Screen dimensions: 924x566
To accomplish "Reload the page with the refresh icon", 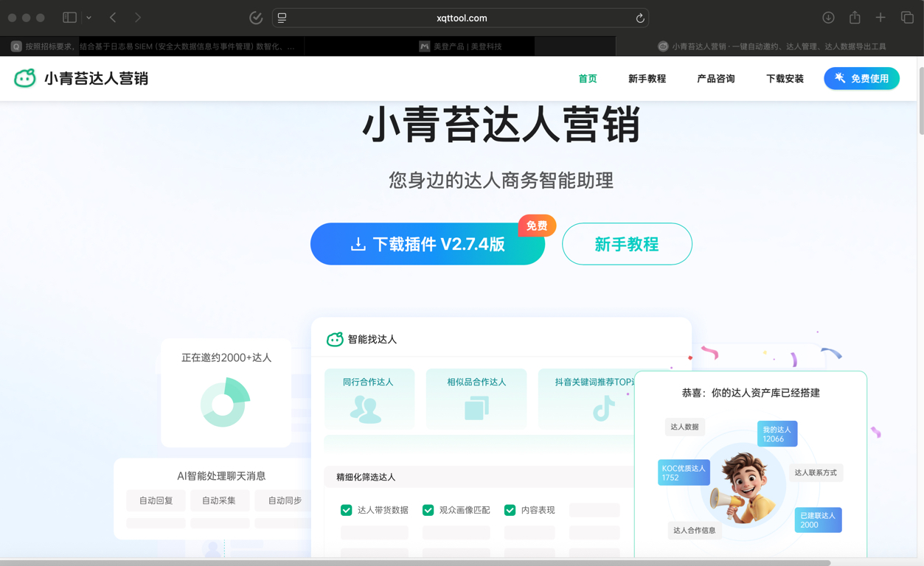I will pos(640,18).
